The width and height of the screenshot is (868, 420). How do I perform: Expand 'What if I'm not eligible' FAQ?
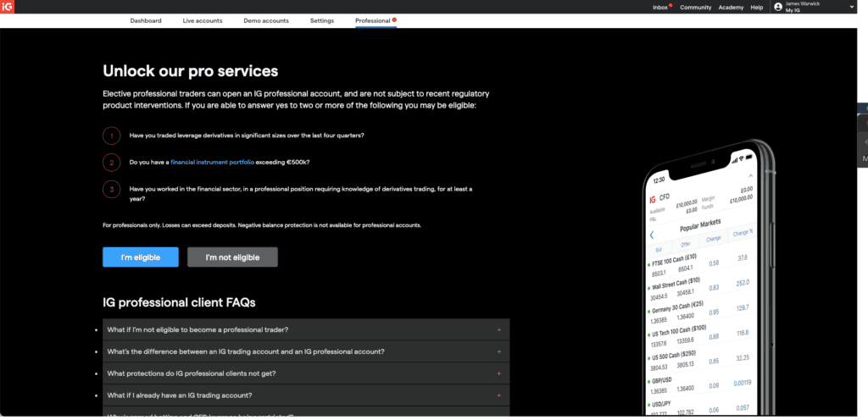pyautogui.click(x=305, y=329)
